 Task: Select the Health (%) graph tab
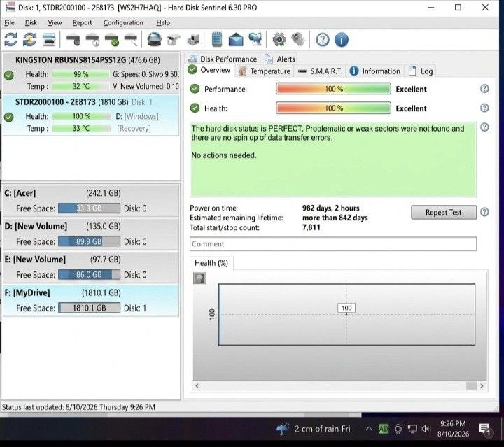[x=211, y=263]
